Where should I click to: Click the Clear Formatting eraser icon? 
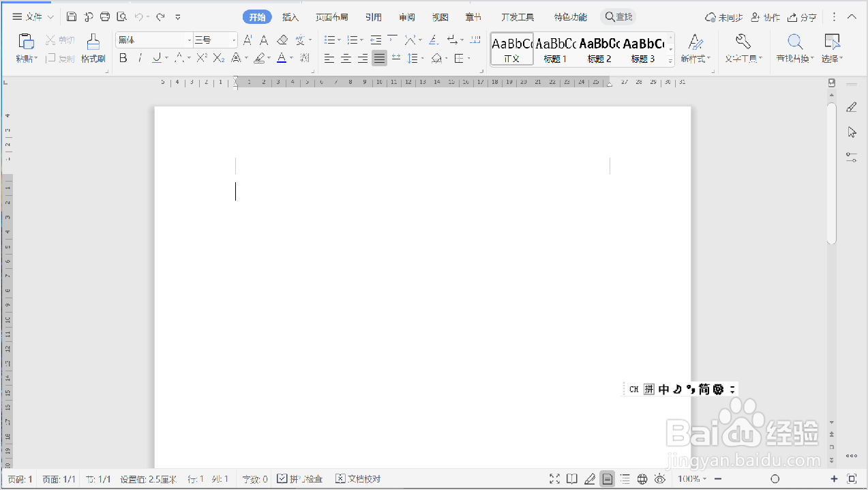click(x=282, y=40)
